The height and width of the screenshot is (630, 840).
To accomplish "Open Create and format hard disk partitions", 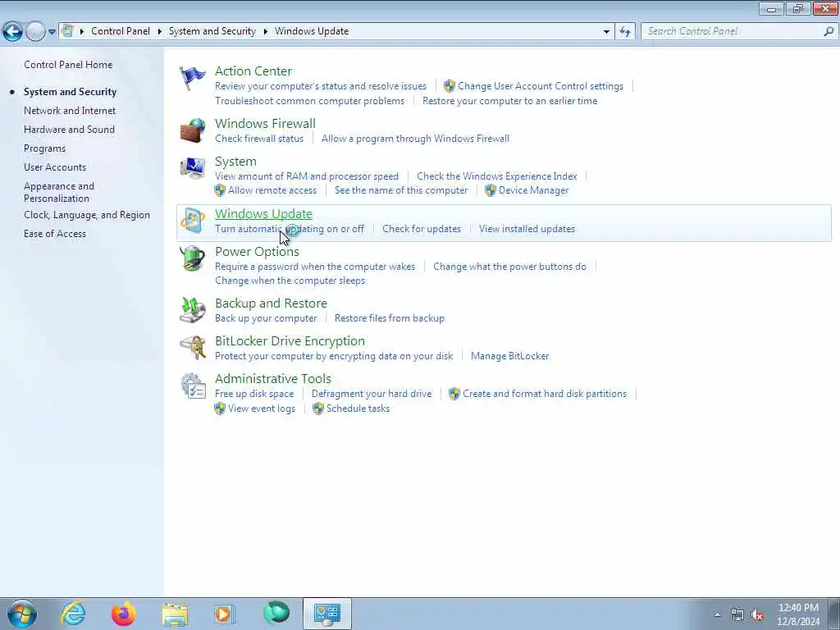I will (545, 394).
